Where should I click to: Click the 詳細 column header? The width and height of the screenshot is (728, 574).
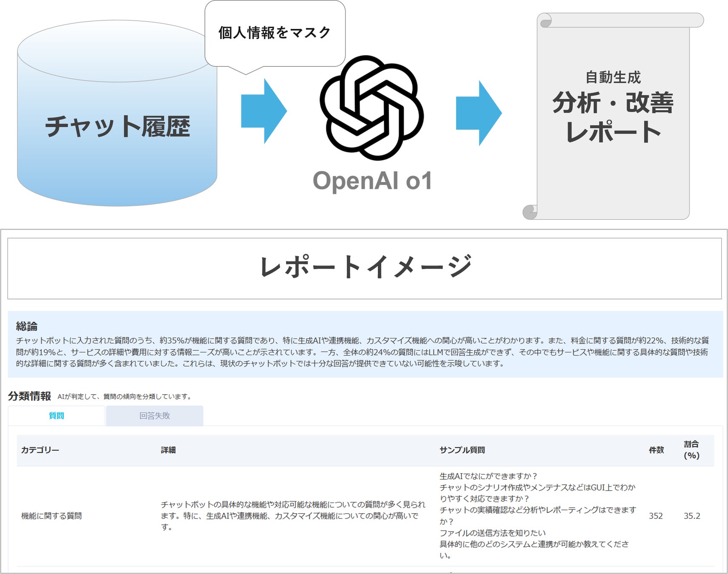(168, 450)
